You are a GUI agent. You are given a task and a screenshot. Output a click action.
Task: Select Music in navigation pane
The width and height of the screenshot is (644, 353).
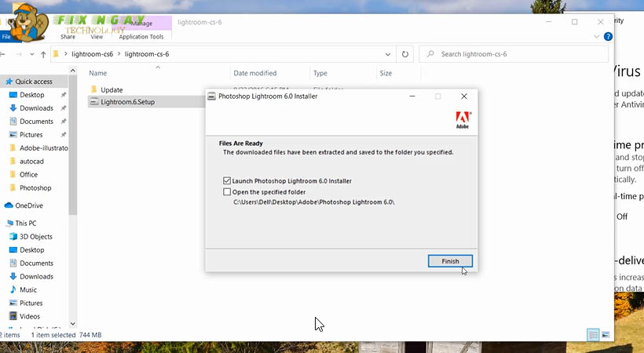[x=28, y=289]
